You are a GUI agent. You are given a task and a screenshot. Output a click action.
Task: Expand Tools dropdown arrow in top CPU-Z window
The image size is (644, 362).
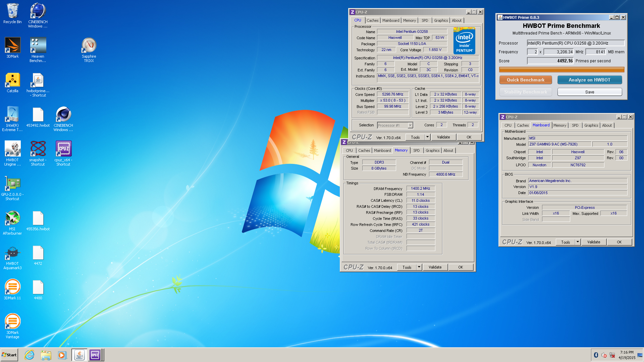[427, 137]
